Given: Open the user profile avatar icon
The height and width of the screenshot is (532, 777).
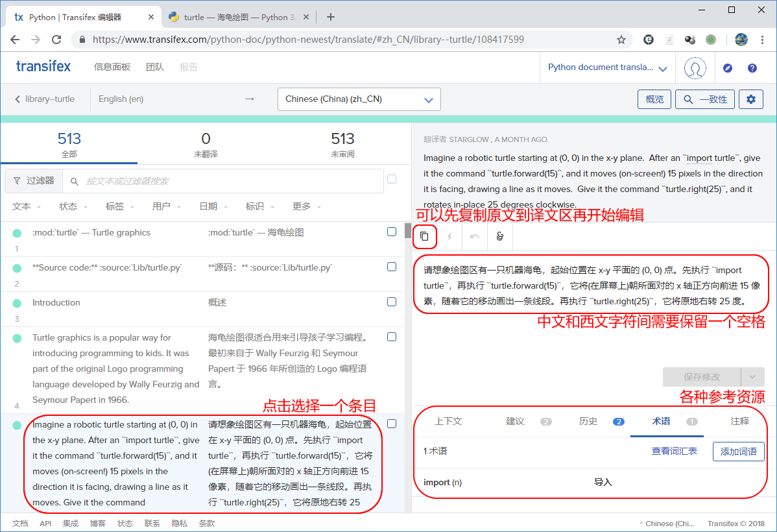Looking at the screenshot, I should 695,68.
